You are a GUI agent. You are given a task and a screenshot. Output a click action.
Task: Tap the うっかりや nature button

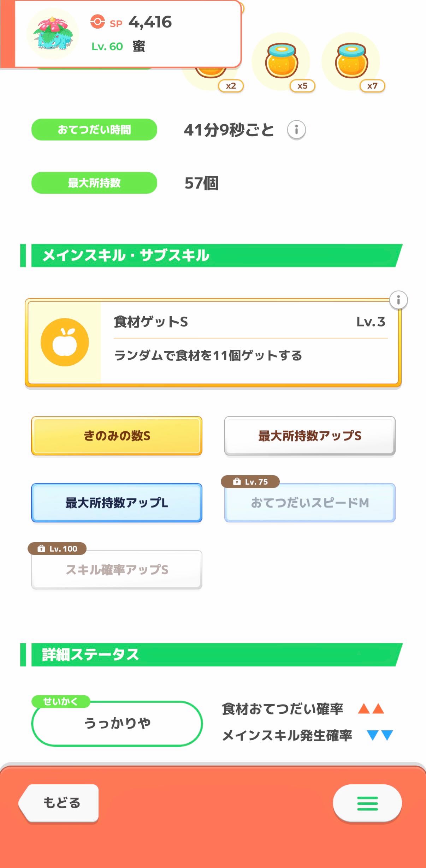117,723
